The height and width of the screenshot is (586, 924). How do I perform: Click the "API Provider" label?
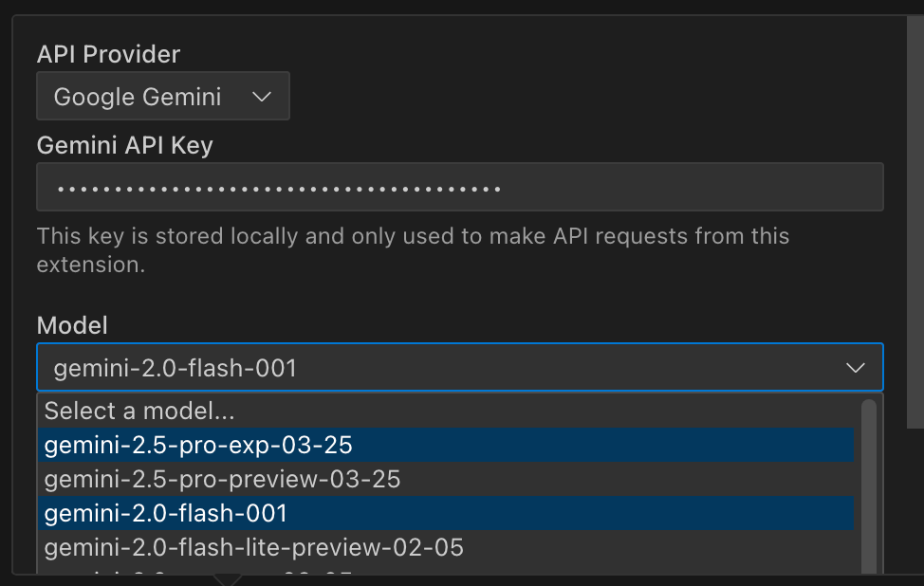click(108, 55)
